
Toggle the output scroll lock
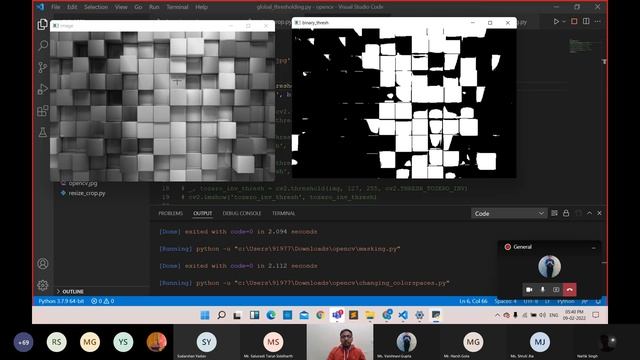coord(566,213)
